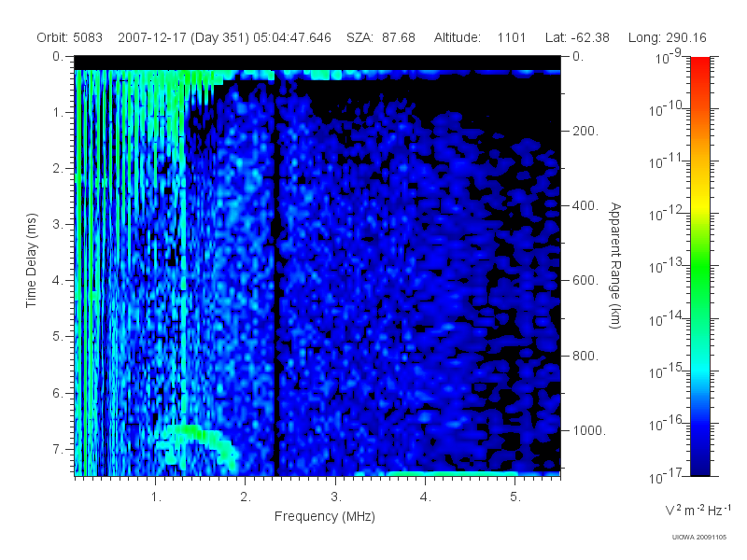
Task: Click the '3.' tick on frequency axis
Action: [336, 497]
